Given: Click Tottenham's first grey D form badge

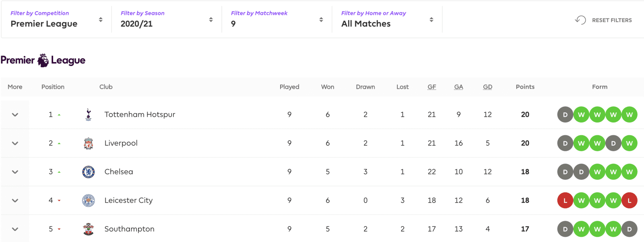Looking at the screenshot, I should (x=565, y=115).
